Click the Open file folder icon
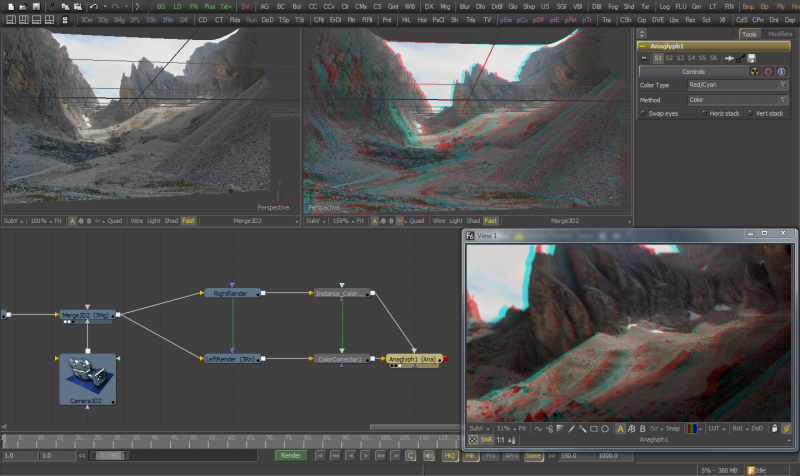 pyautogui.click(x=23, y=7)
